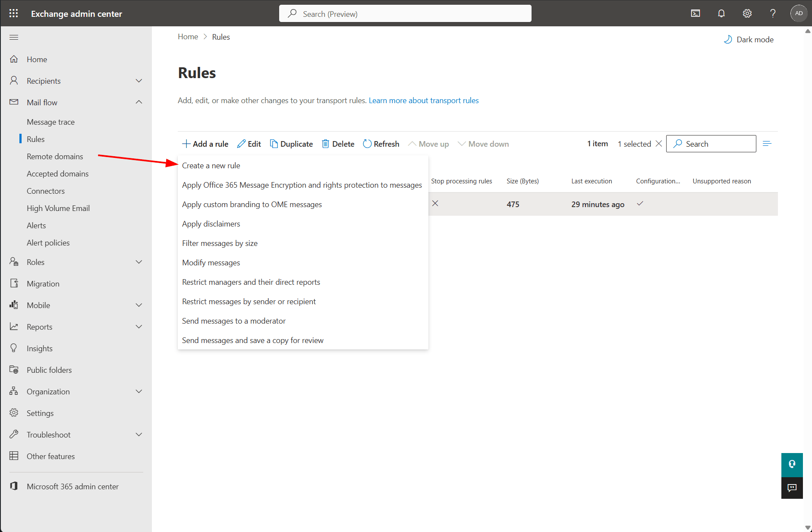Select Modify messages

coord(303,263)
